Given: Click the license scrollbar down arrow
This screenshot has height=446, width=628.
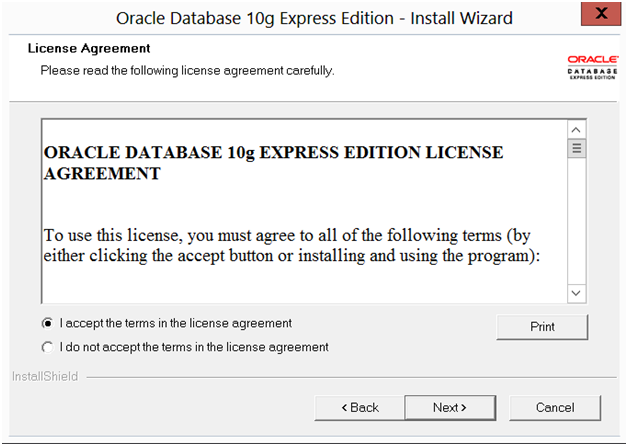Looking at the screenshot, I should [576, 293].
